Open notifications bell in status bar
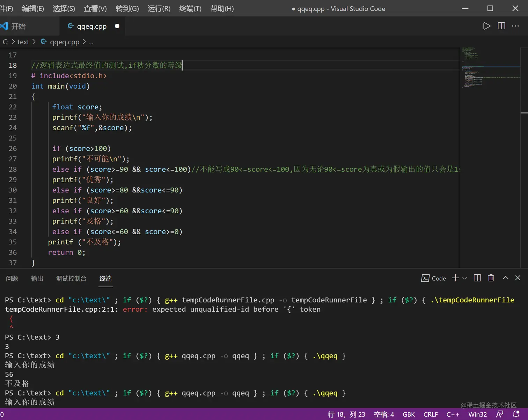Viewport: 528px width, 420px height. click(x=516, y=414)
